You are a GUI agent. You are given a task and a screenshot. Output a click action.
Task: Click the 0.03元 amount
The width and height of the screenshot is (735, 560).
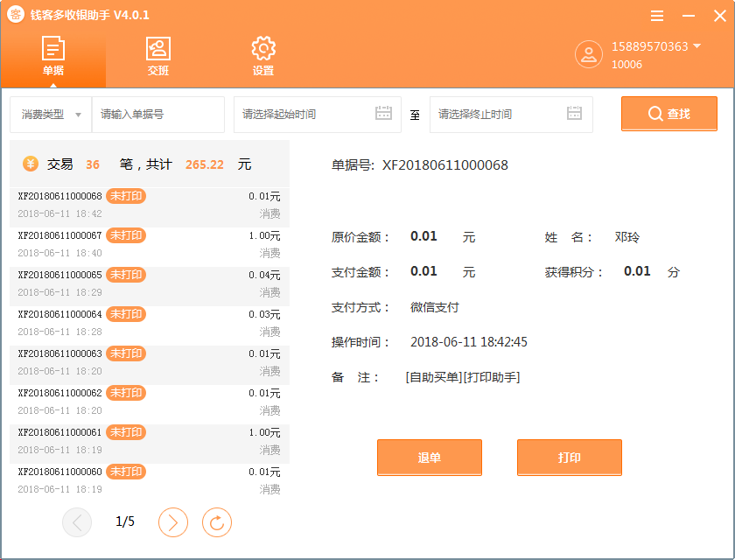[x=264, y=314]
